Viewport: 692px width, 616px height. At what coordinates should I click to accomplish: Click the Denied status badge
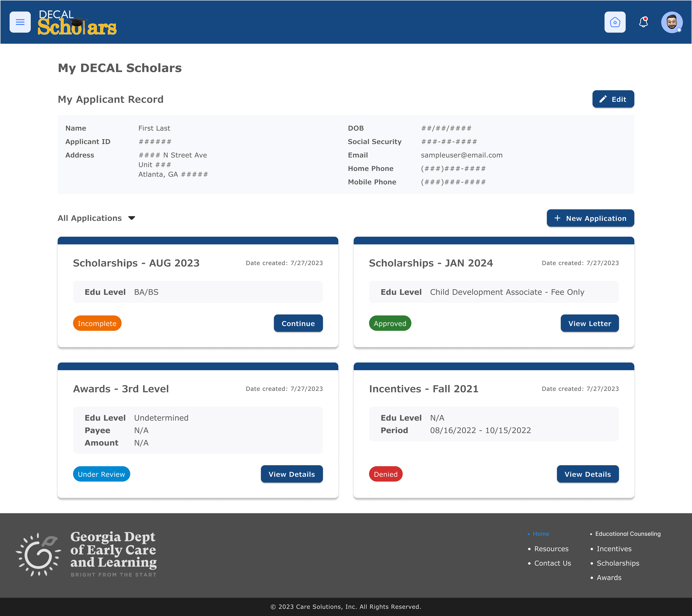click(385, 474)
